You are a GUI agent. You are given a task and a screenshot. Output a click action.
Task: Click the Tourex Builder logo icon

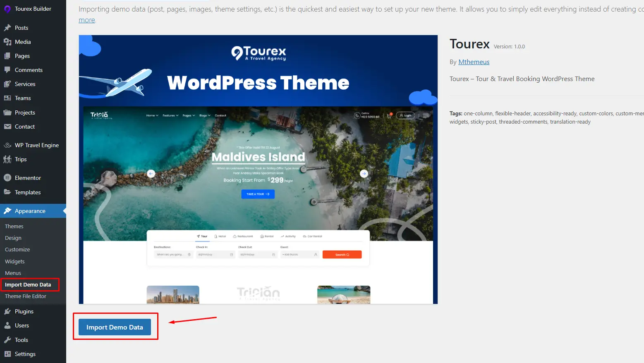coord(7,9)
